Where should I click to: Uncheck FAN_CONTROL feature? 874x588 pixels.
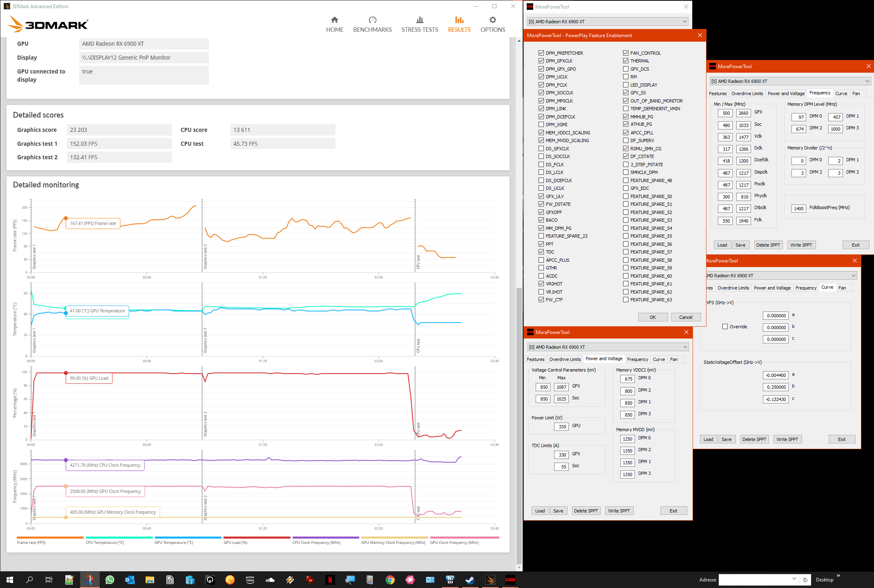[x=626, y=53]
